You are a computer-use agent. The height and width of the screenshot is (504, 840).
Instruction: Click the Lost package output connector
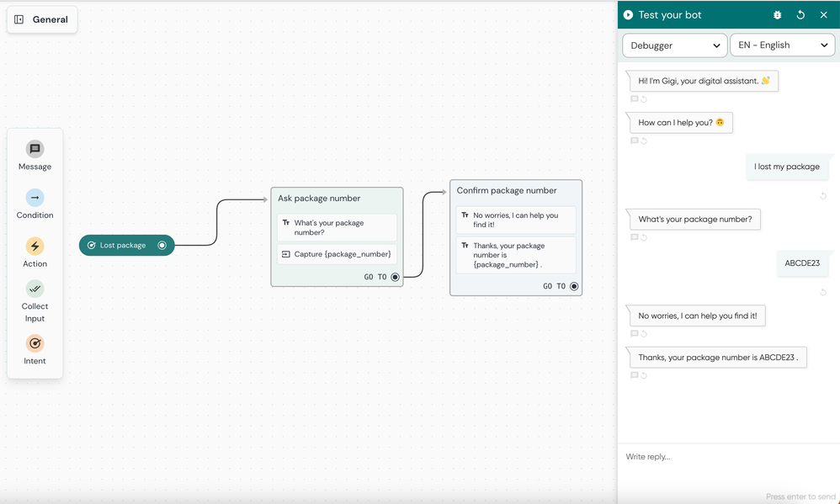162,246
